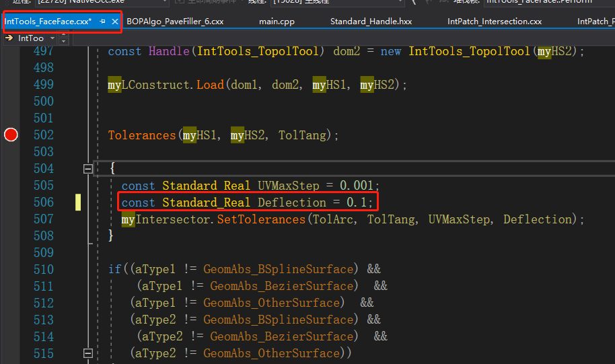Click the Deflection value 0.1 on line 506
Screen dimensions: 615x364
click(x=357, y=203)
